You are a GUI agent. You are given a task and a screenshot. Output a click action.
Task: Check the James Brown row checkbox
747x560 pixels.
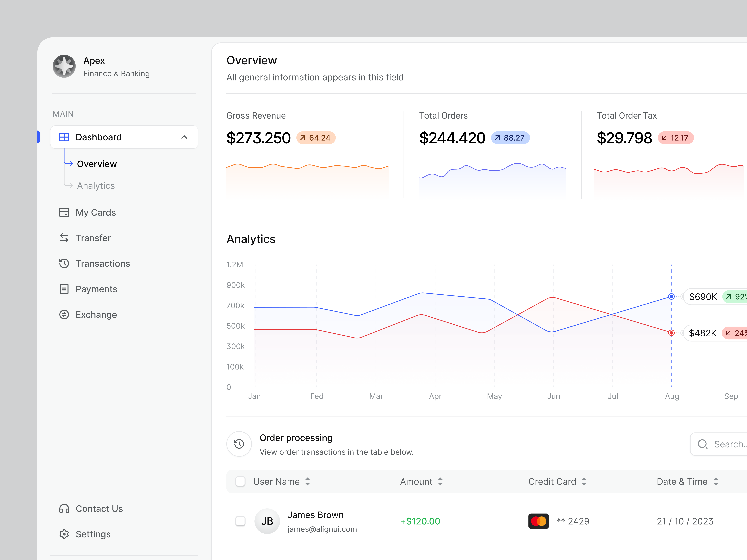click(x=240, y=521)
